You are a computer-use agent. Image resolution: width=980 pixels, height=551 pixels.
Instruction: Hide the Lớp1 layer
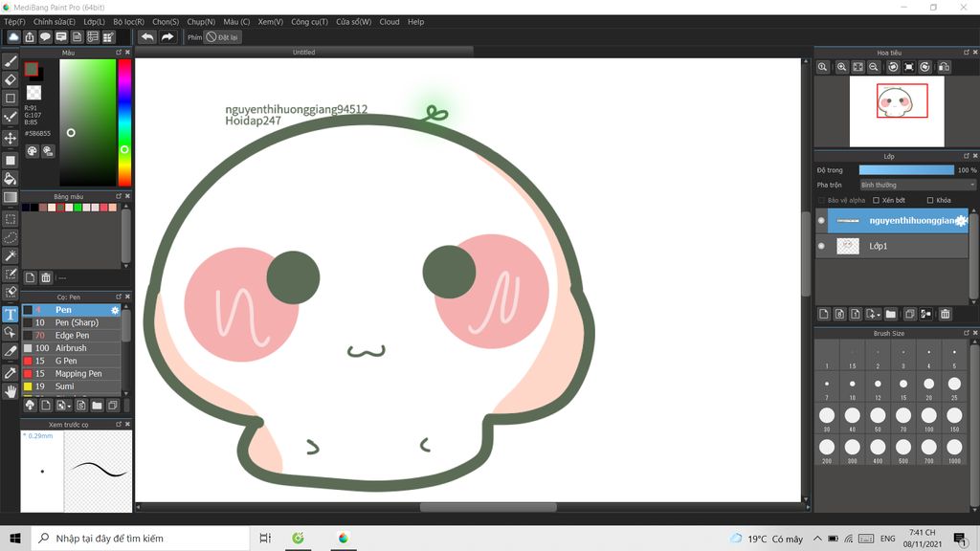(821, 246)
